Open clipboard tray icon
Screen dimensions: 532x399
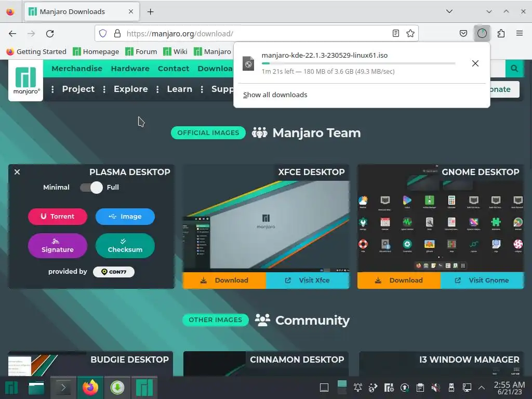tap(420, 387)
